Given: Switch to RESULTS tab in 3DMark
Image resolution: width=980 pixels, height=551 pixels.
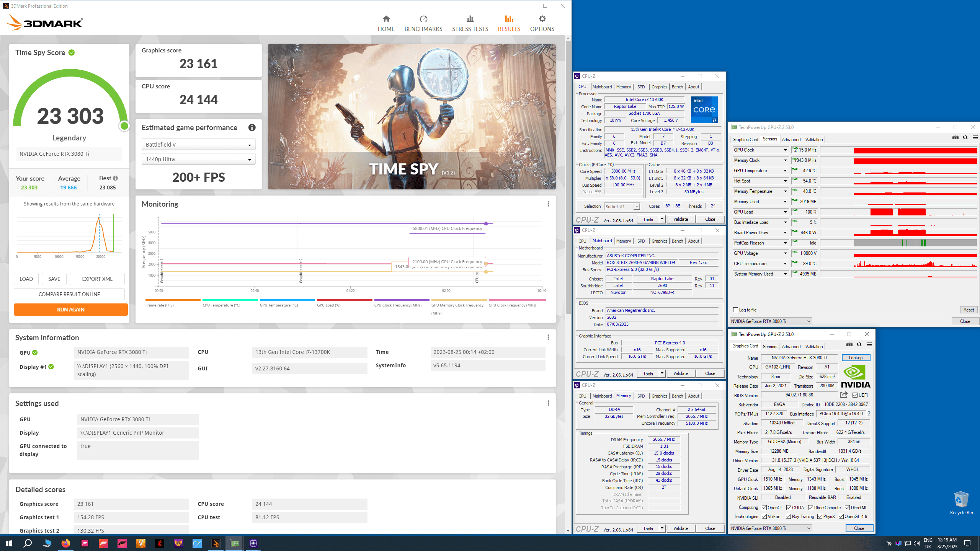Looking at the screenshot, I should 509,23.
